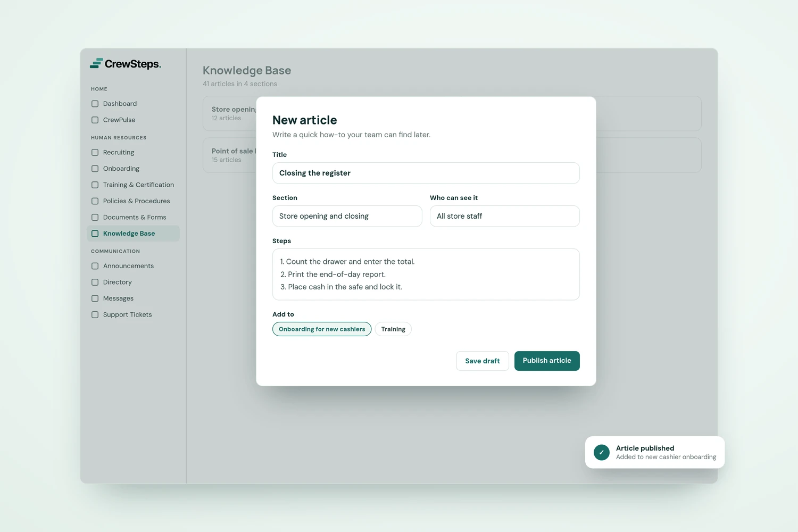This screenshot has width=798, height=532.
Task: Go to Dashboard in the sidebar
Action: [x=133, y=104]
